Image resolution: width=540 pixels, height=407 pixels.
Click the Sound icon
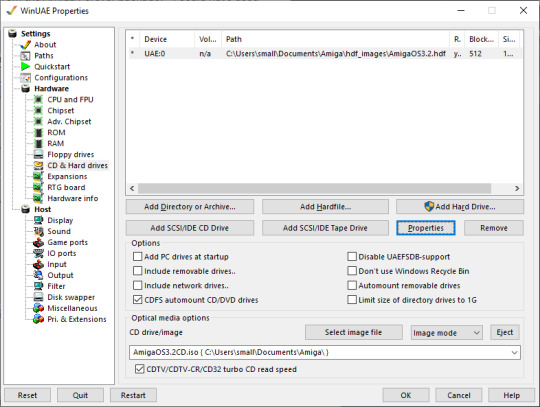(x=38, y=231)
